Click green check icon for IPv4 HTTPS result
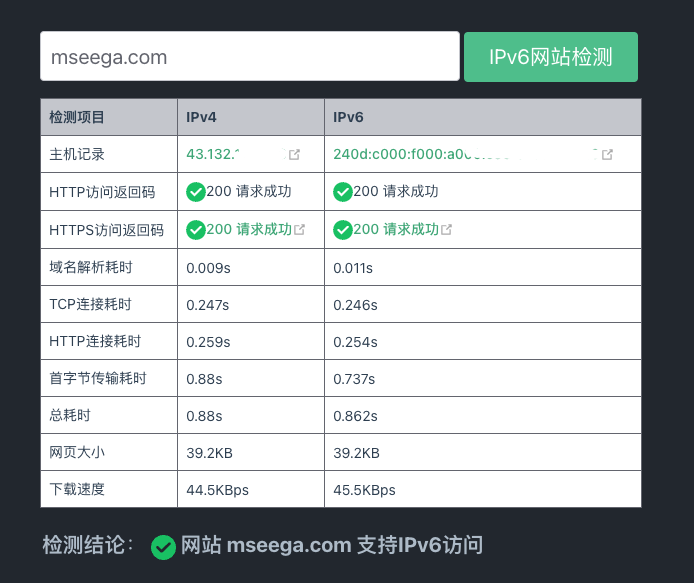The width and height of the screenshot is (694, 583). click(196, 230)
